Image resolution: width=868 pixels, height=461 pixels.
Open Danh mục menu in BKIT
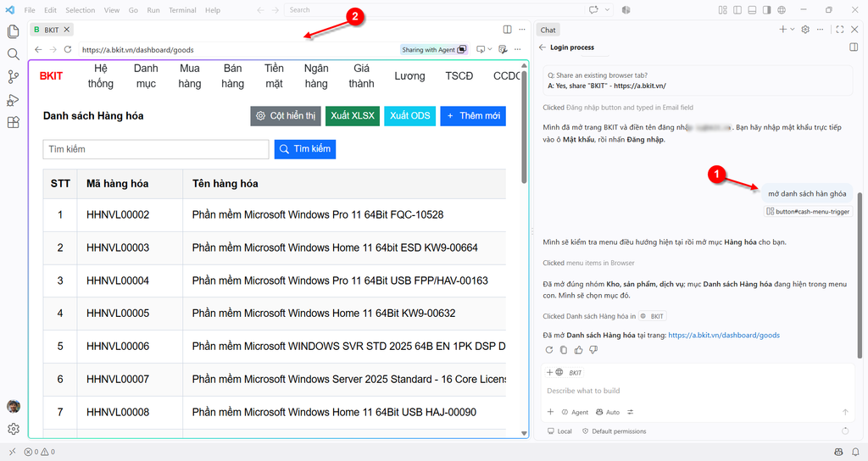coord(146,75)
